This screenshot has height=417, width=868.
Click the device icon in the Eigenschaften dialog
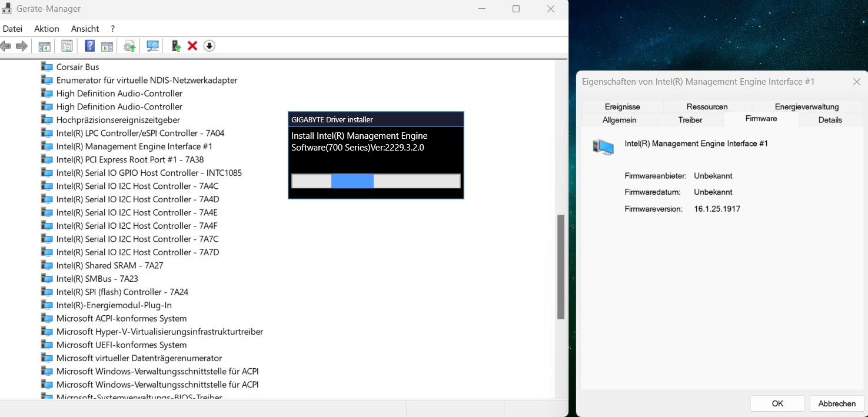(x=603, y=147)
